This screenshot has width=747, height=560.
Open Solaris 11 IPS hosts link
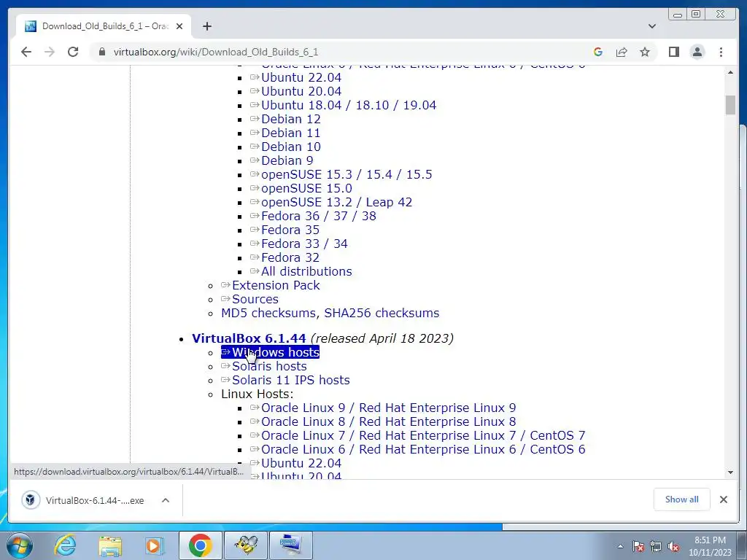(x=290, y=380)
